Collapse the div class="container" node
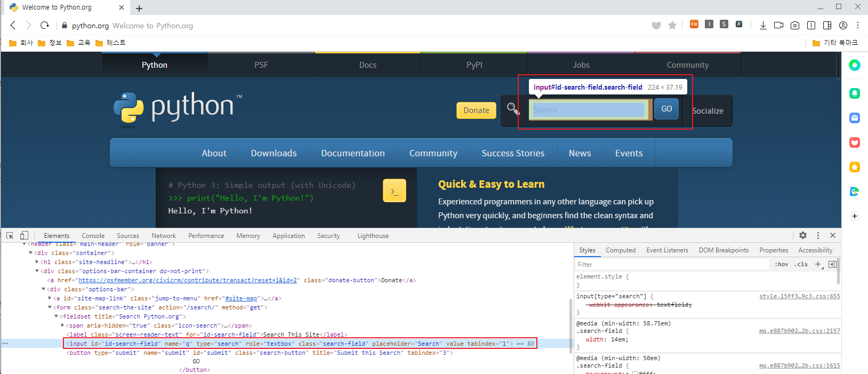Image resolution: width=868 pixels, height=374 pixels. tap(31, 253)
